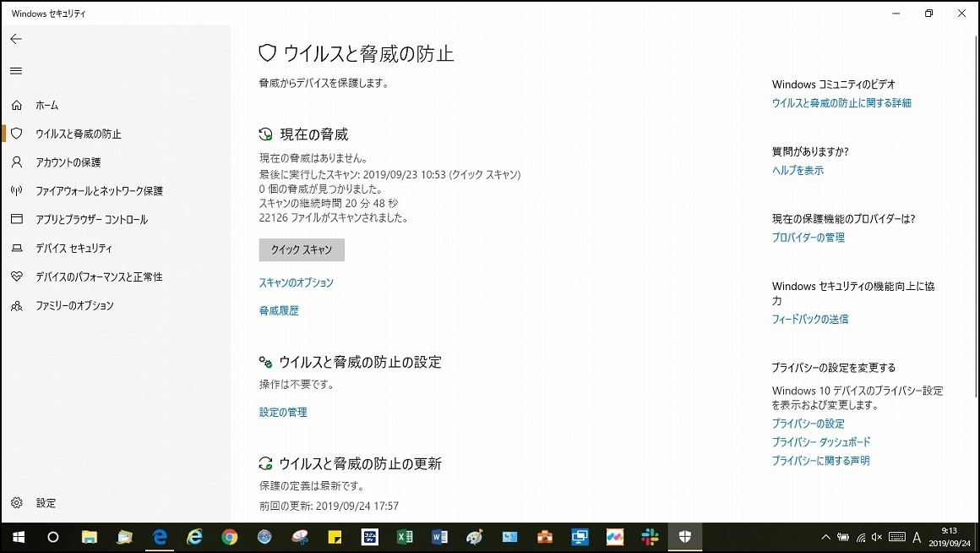Show hidden tray icons chevron
980x553 pixels.
825,538
